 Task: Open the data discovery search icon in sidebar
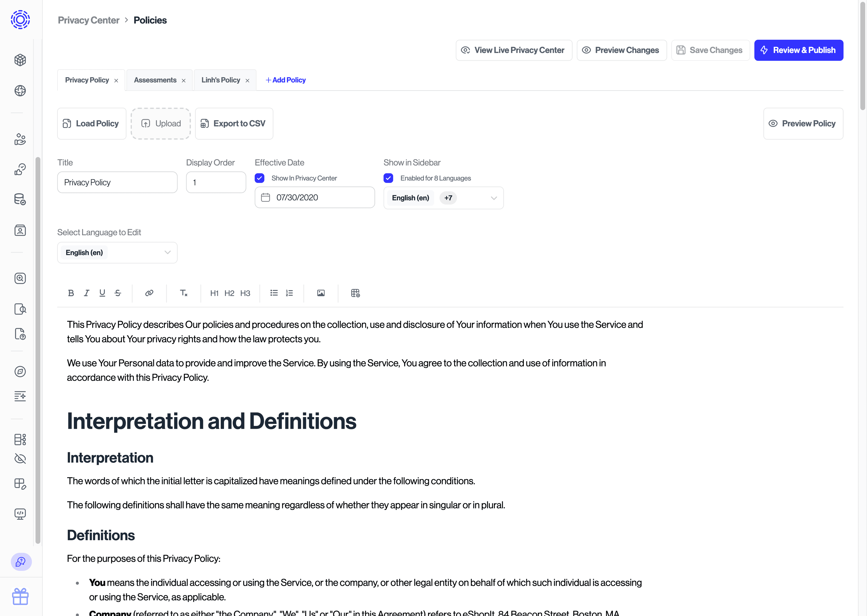coord(20,278)
